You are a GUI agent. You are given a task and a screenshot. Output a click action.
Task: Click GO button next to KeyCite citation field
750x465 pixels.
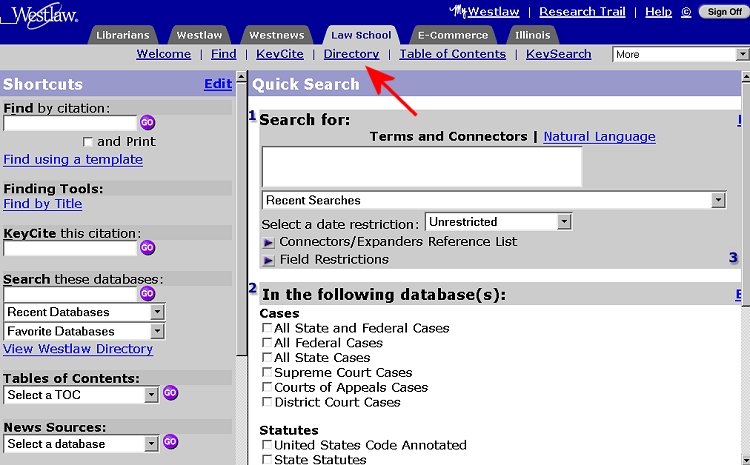click(x=147, y=248)
